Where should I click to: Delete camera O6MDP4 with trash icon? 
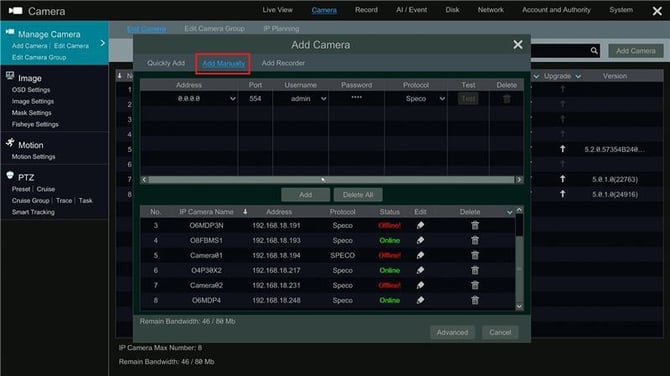[x=475, y=300]
